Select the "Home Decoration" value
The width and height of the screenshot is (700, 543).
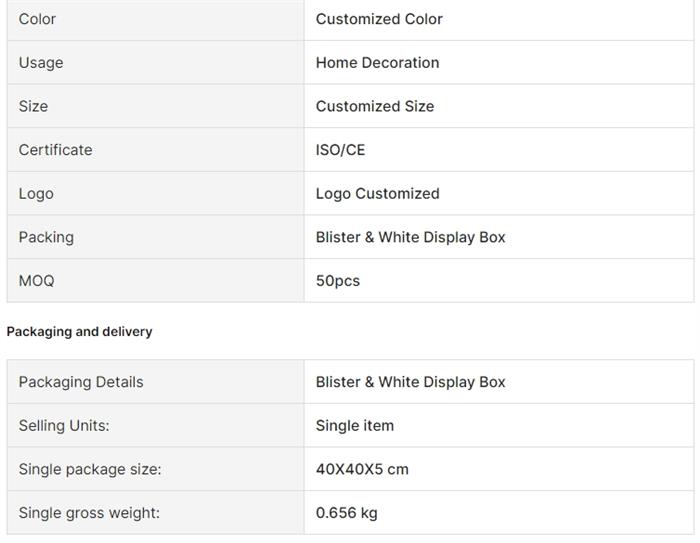pos(377,62)
